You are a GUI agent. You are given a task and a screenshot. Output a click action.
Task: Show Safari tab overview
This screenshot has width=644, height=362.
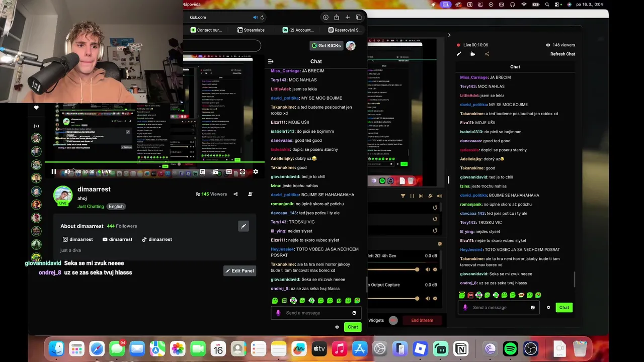click(359, 18)
